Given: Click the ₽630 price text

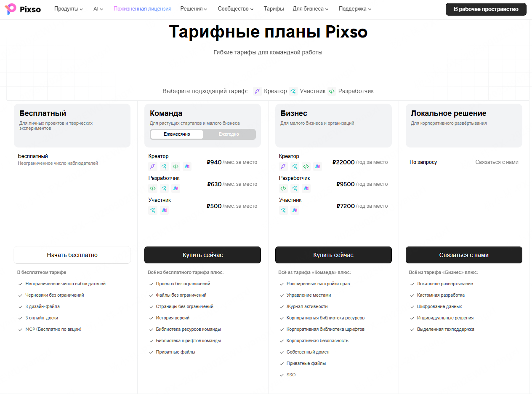Looking at the screenshot, I should 214,184.
